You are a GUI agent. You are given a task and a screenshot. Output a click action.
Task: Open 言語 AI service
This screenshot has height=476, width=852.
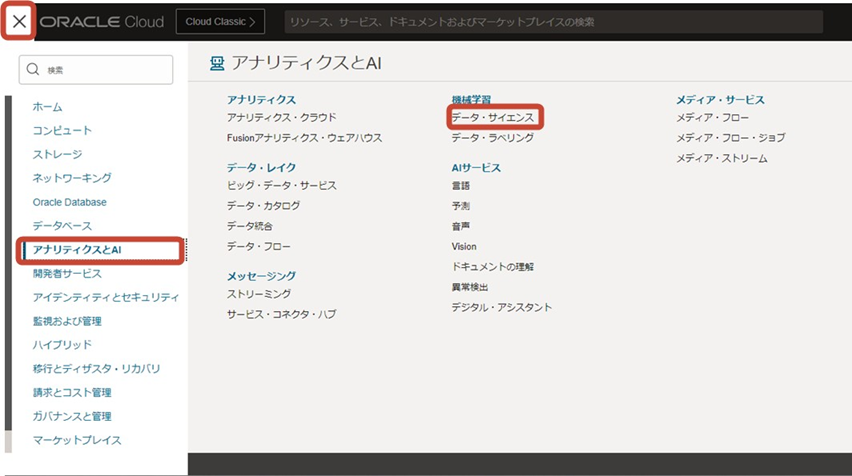[461, 186]
